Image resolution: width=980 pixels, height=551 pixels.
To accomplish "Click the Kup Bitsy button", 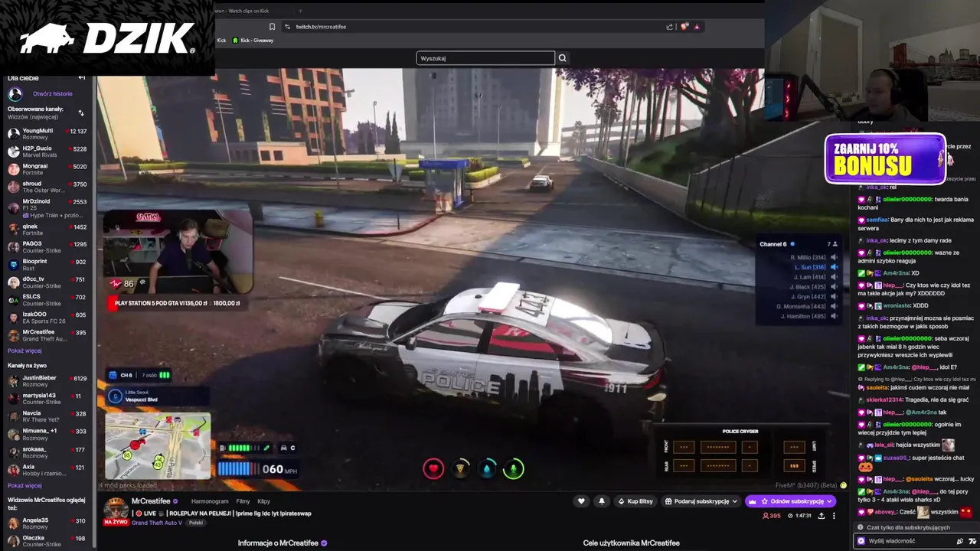I will click(x=635, y=501).
